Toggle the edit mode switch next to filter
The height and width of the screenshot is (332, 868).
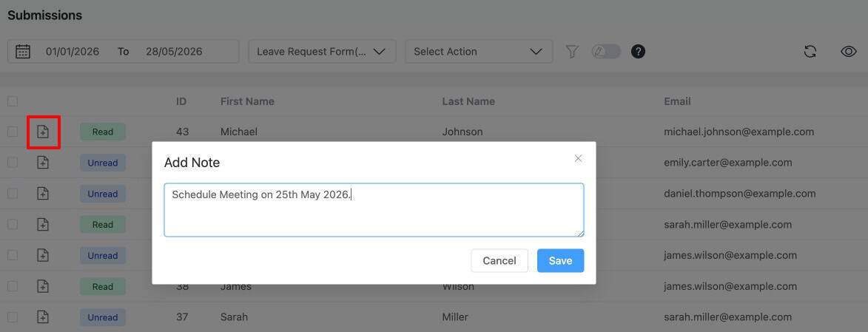click(x=606, y=52)
